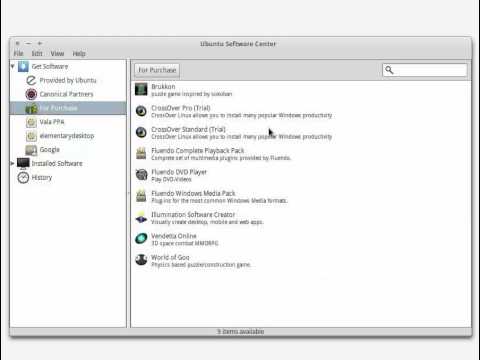This screenshot has width=480, height=360.
Task: Click the Google source icon
Action: 31,150
